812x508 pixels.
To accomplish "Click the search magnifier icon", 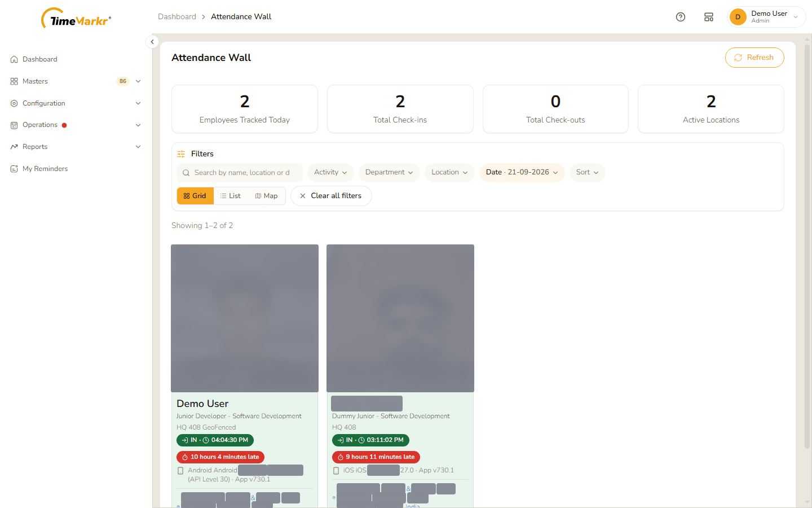I will click(x=186, y=173).
